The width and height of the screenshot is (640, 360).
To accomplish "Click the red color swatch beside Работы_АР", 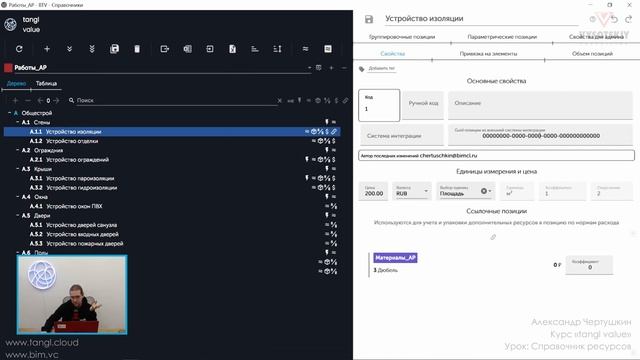I will 8,68.
